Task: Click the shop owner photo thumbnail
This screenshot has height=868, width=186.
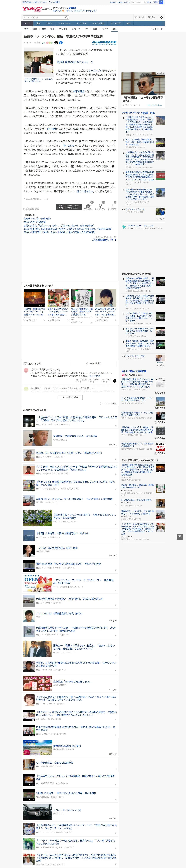Action: 39,63
